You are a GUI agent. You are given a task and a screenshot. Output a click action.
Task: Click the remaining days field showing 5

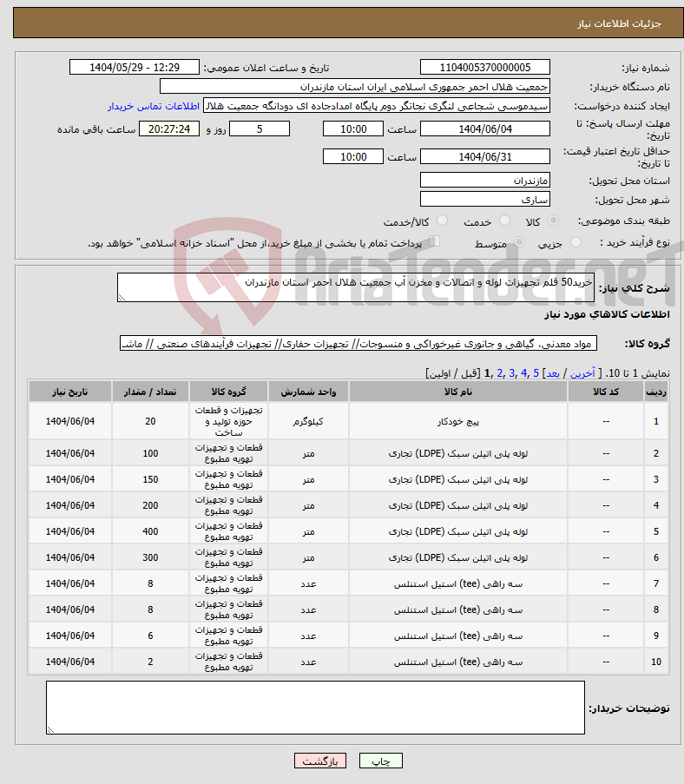[x=259, y=129]
